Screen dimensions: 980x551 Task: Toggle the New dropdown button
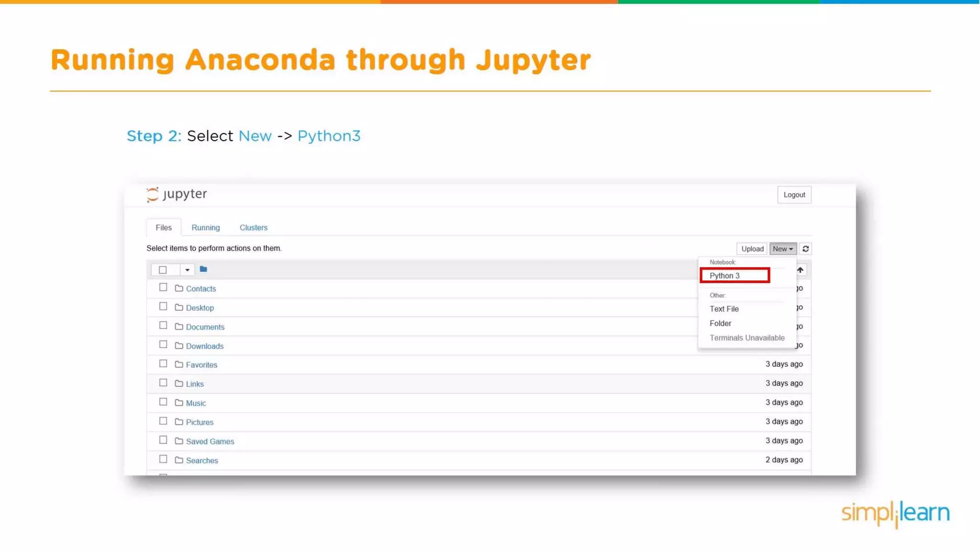coord(783,249)
